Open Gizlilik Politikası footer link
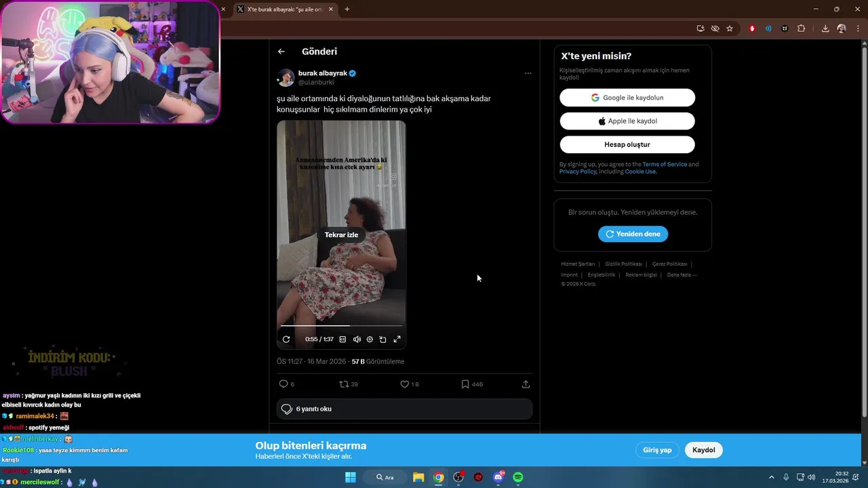This screenshot has height=488, width=868. (623, 264)
